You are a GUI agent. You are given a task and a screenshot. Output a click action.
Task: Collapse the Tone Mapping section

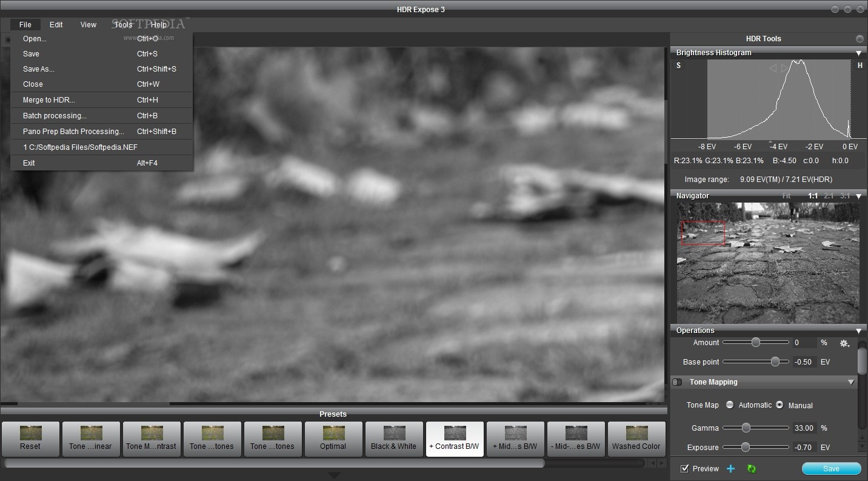pos(851,382)
